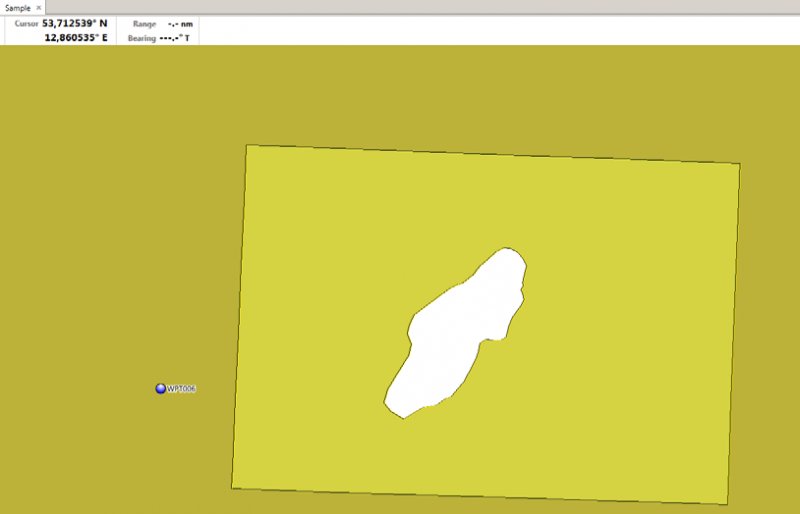Select the WPT006 waypoint text label
This screenshot has width=800, height=514.
click(181, 388)
